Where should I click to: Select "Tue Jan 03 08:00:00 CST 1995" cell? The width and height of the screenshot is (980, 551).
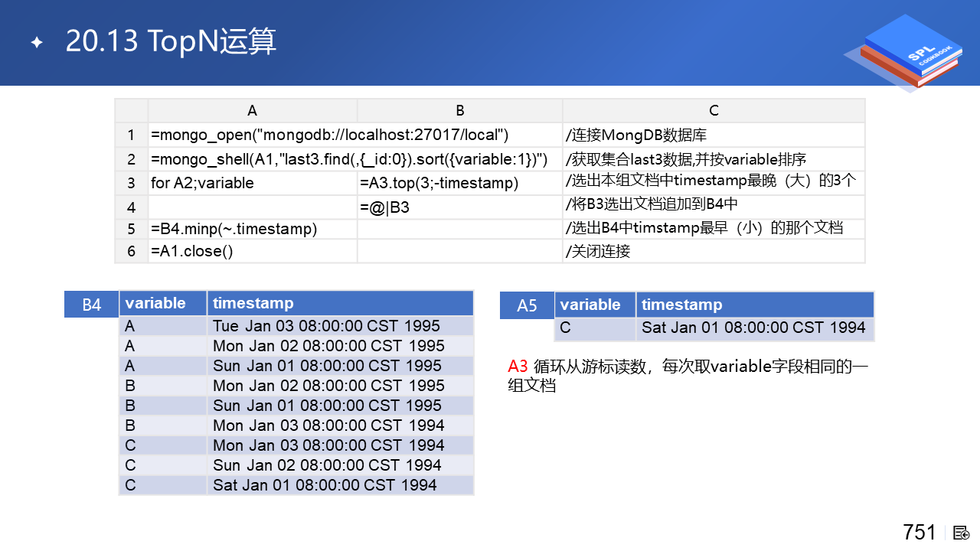[x=341, y=325]
